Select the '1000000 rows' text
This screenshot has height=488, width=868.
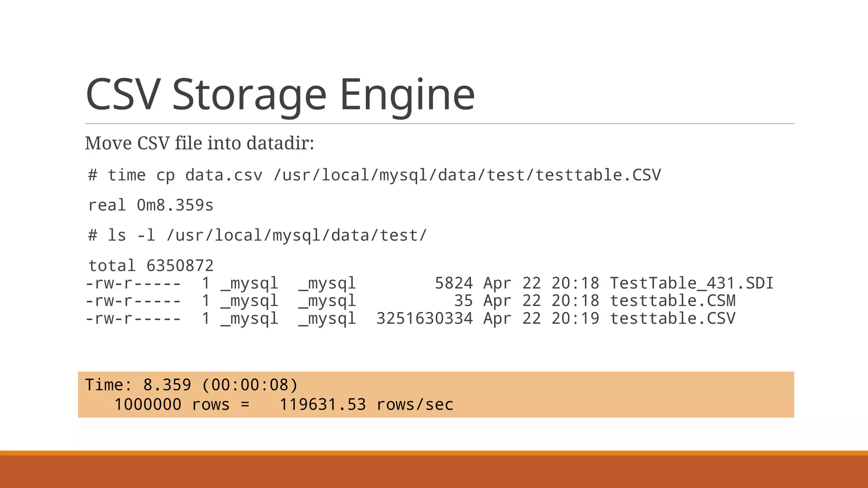click(x=172, y=405)
